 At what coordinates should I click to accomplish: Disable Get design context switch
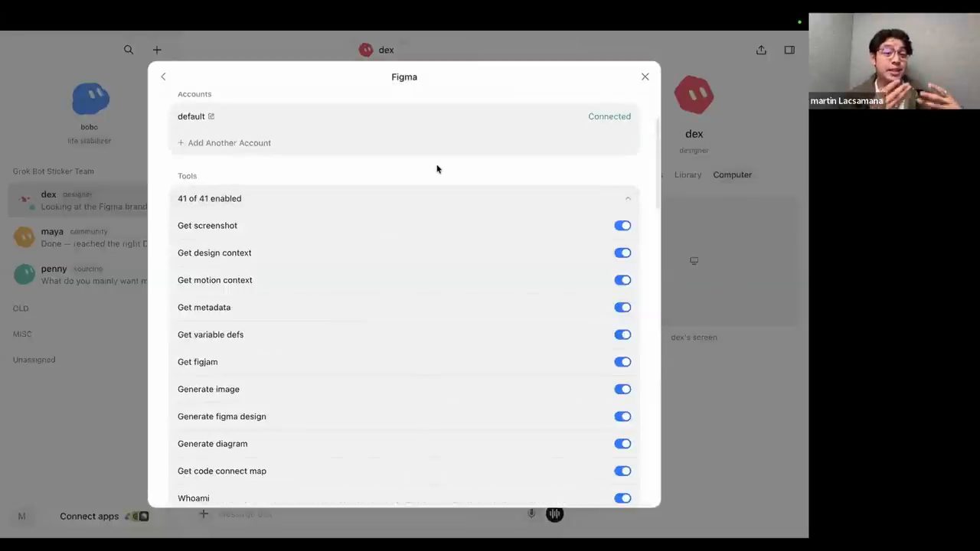[622, 253]
